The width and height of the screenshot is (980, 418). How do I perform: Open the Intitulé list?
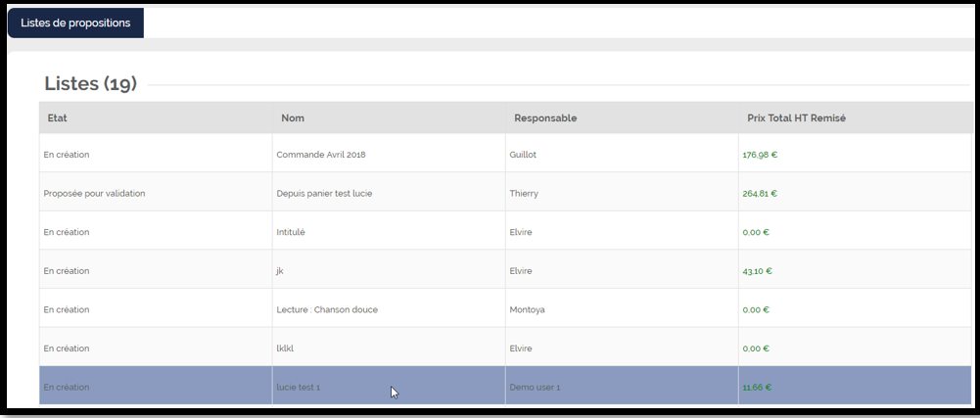[x=291, y=232]
